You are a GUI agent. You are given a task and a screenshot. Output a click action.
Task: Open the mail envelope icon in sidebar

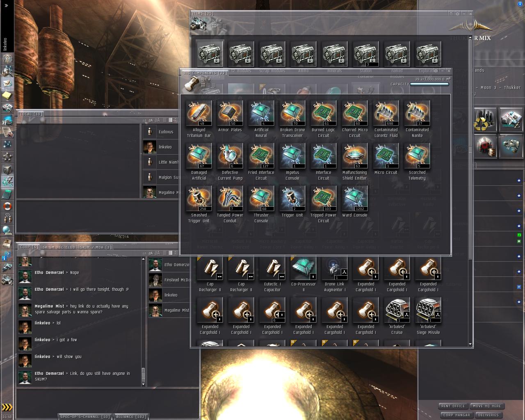coord(7,84)
